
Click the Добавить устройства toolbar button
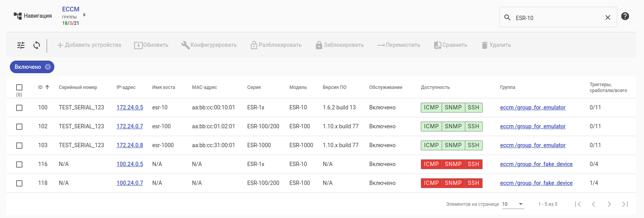coord(89,45)
